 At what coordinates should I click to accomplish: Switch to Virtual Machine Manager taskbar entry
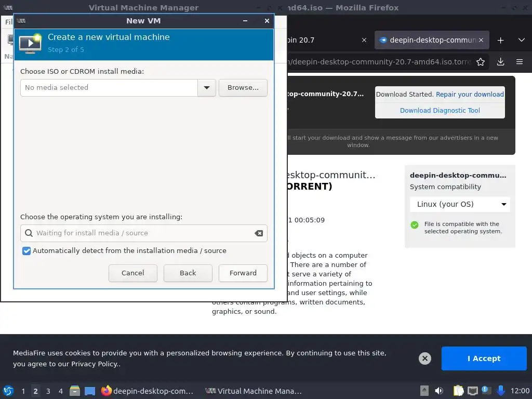tap(254, 391)
